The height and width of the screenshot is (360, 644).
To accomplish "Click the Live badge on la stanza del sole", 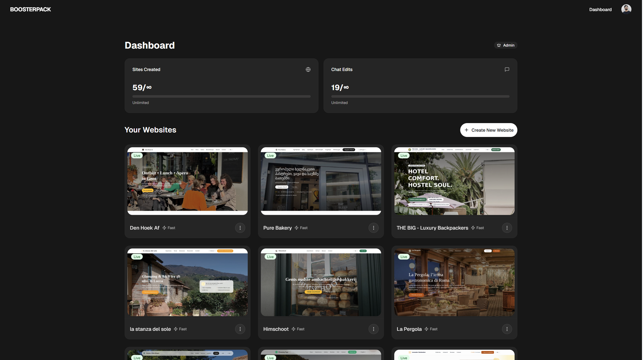I will (137, 257).
